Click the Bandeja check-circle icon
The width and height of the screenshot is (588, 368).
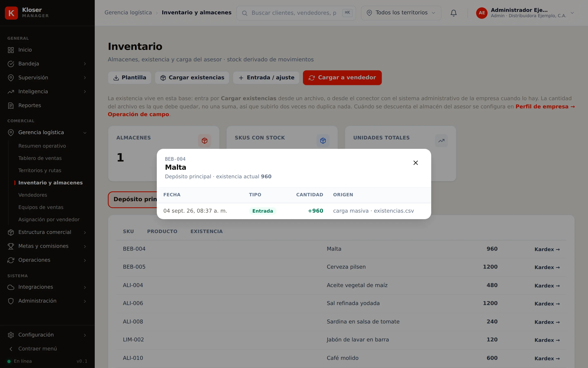tap(11, 64)
